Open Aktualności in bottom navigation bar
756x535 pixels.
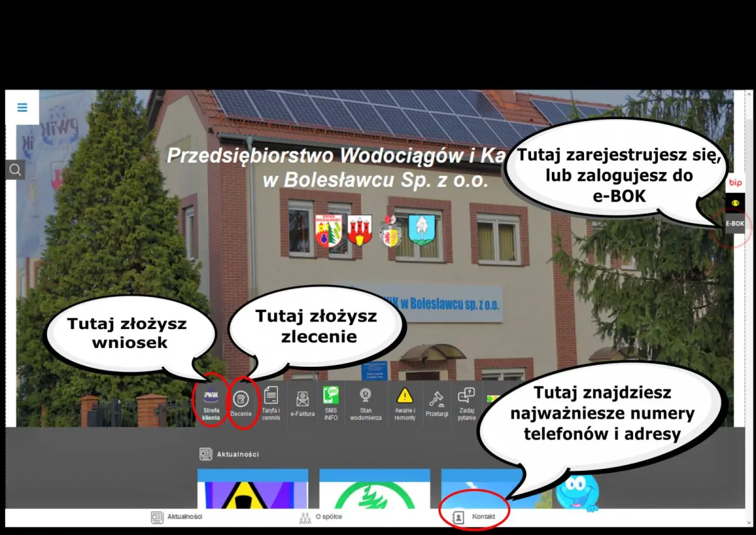point(176,517)
